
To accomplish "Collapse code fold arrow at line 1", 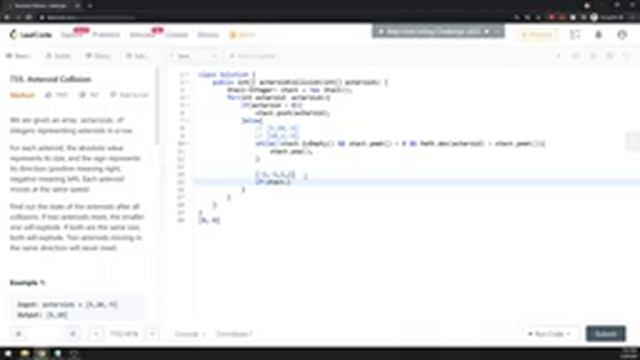I will pos(188,75).
